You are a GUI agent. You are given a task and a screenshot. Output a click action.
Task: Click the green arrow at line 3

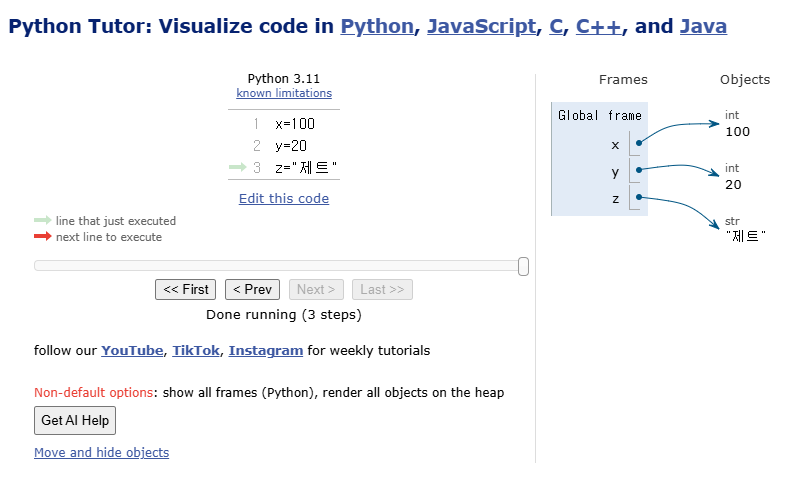pos(237,168)
